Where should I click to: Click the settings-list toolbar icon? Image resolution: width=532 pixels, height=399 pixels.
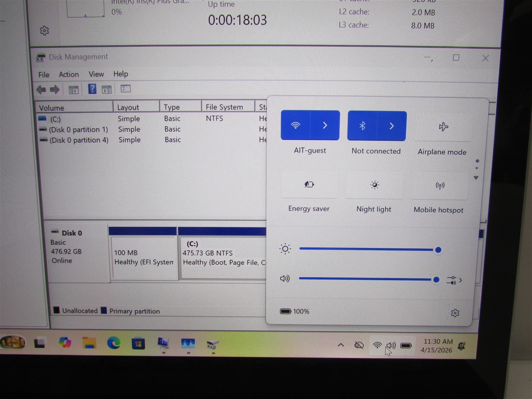tap(126, 89)
